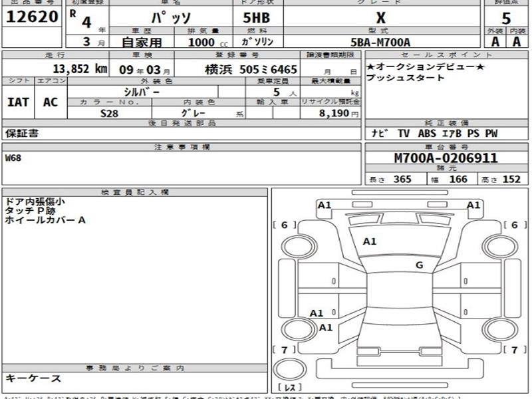
Task: Select the shift type IAT
Action: click(x=18, y=102)
